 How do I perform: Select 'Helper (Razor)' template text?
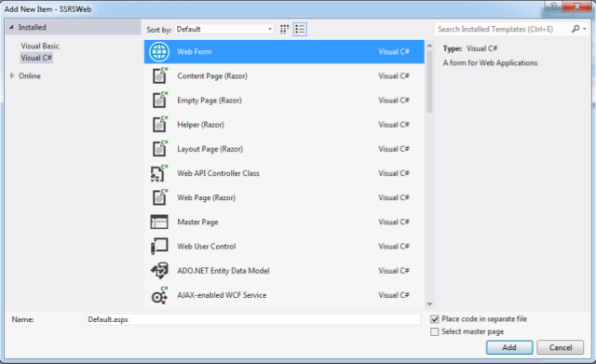coord(201,125)
